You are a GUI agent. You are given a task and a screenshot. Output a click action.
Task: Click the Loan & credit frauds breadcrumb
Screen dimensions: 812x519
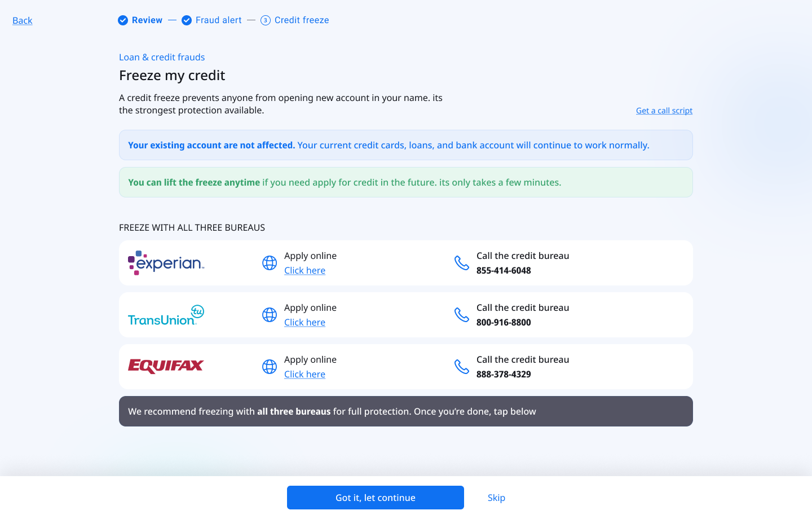pos(162,57)
